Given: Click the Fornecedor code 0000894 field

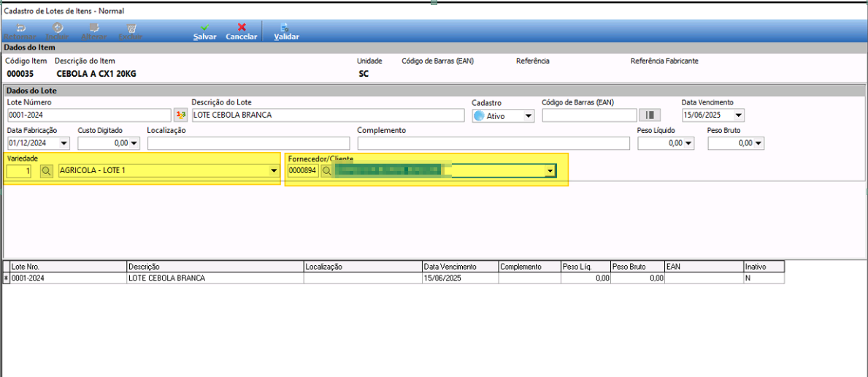Looking at the screenshot, I should tap(303, 171).
